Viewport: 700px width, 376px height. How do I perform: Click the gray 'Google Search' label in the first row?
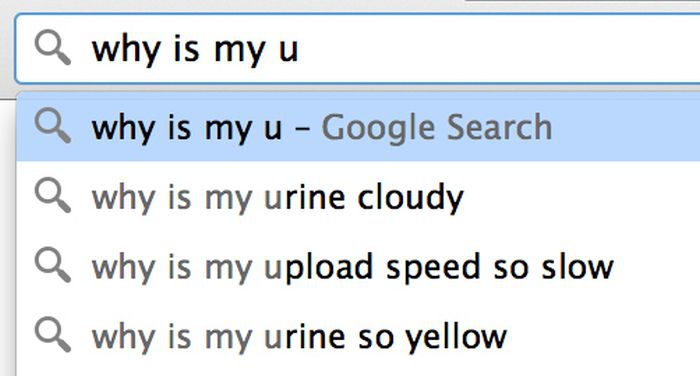(x=437, y=128)
